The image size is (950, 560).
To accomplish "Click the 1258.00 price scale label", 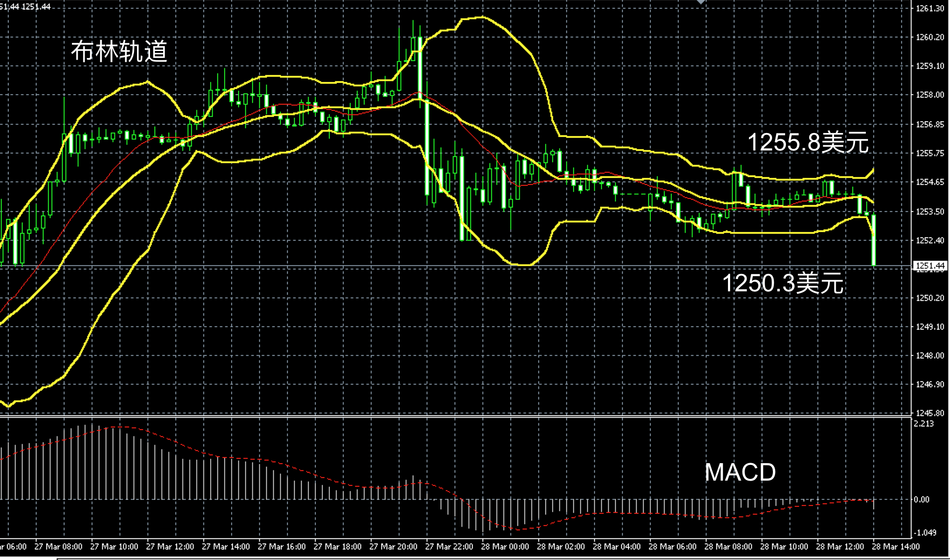I will (x=930, y=95).
